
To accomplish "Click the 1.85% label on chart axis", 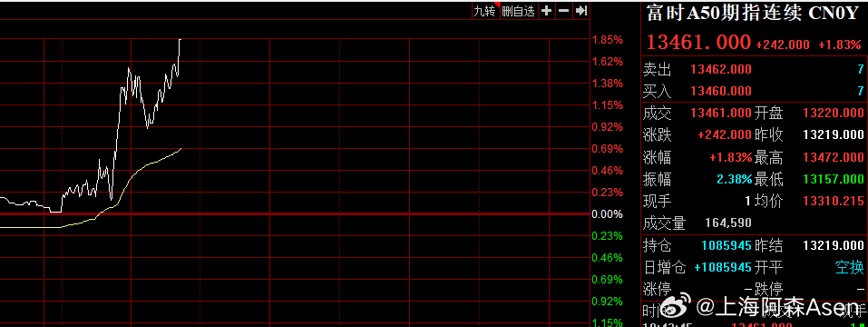I will click(x=608, y=40).
